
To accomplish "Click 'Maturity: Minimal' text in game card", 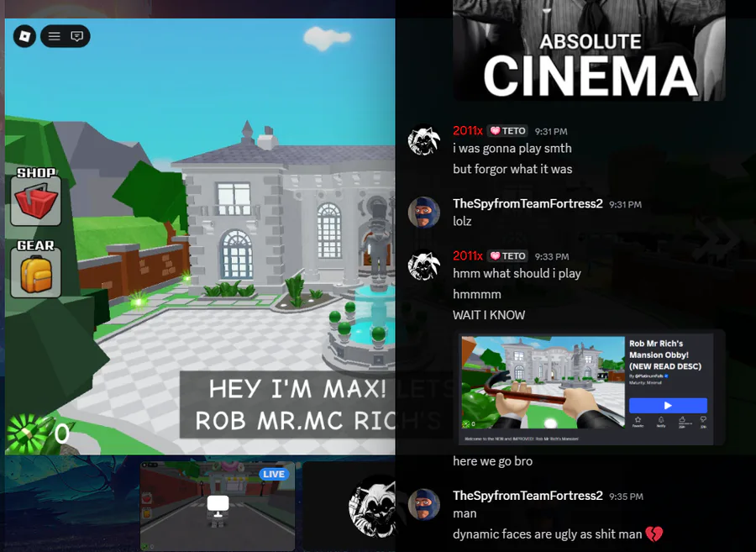I will pos(645,383).
